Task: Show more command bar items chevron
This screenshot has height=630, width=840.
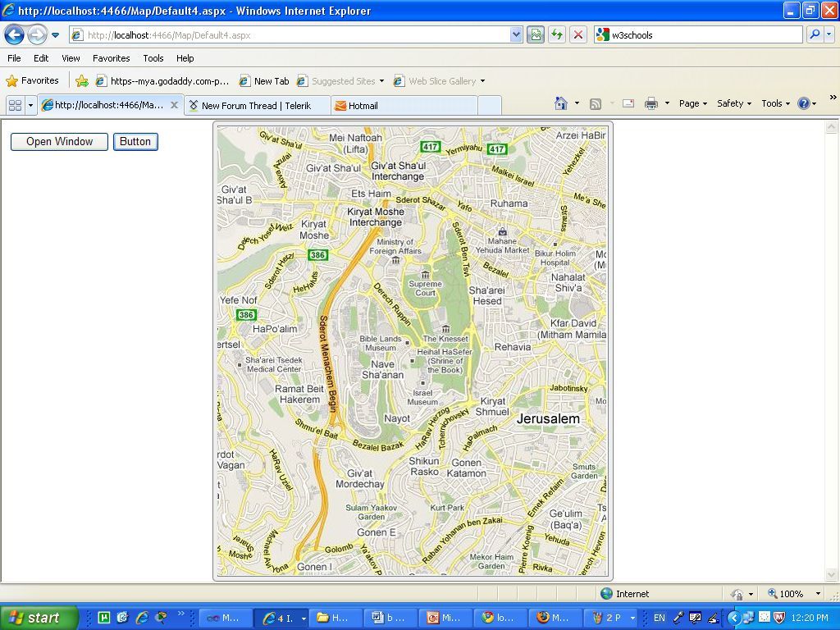Action: [x=833, y=97]
